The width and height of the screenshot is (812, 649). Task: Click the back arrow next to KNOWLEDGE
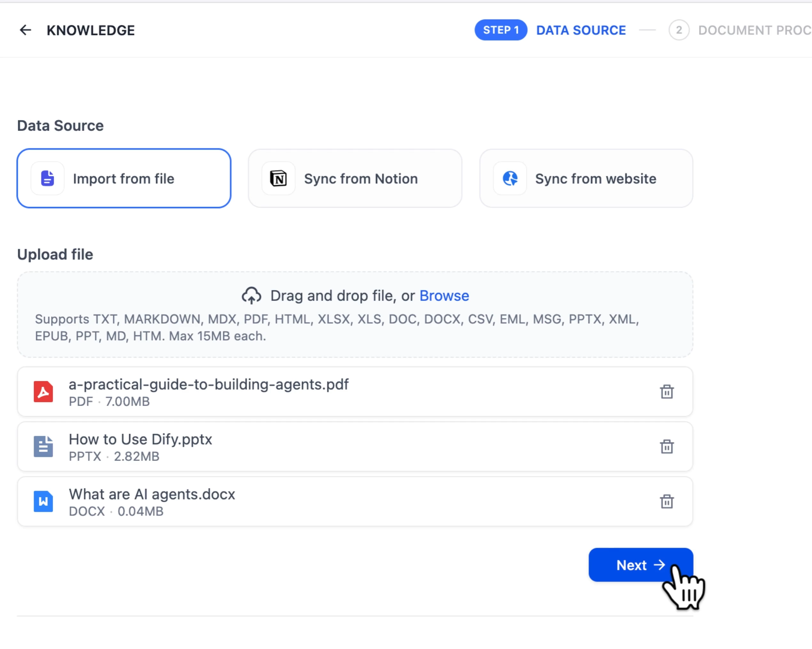click(25, 30)
